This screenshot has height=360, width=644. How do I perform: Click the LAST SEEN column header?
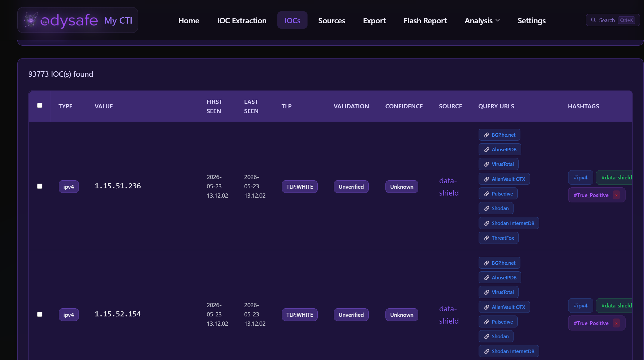[x=251, y=106]
